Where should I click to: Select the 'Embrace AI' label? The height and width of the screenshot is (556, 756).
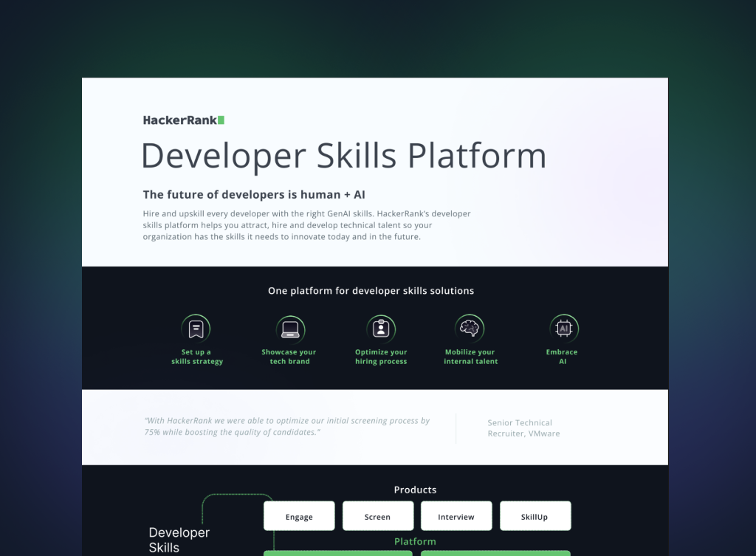(x=562, y=357)
